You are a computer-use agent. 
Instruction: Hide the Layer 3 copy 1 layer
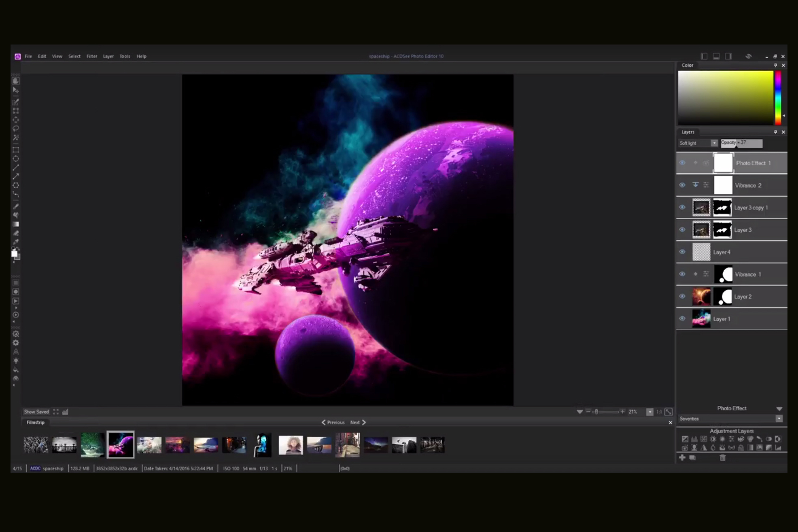click(x=682, y=207)
